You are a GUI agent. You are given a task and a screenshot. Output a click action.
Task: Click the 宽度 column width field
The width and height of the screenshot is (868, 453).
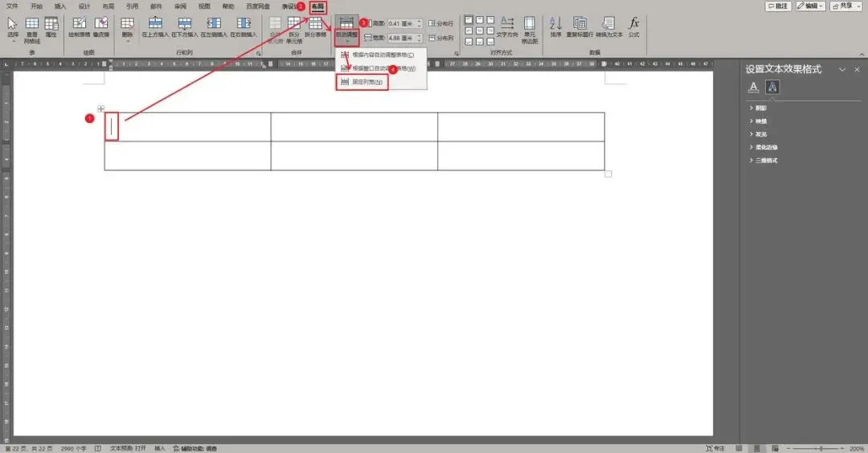(404, 38)
